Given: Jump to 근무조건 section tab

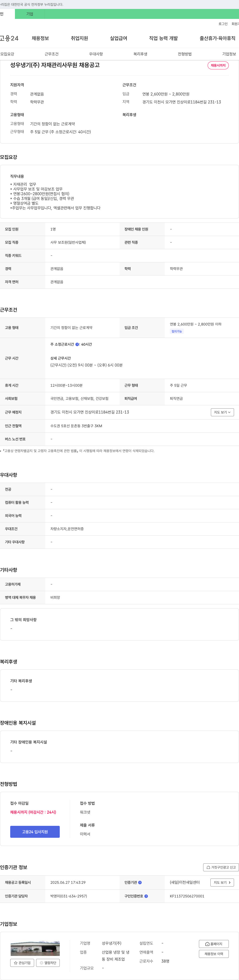Looking at the screenshot, I should pos(52,54).
